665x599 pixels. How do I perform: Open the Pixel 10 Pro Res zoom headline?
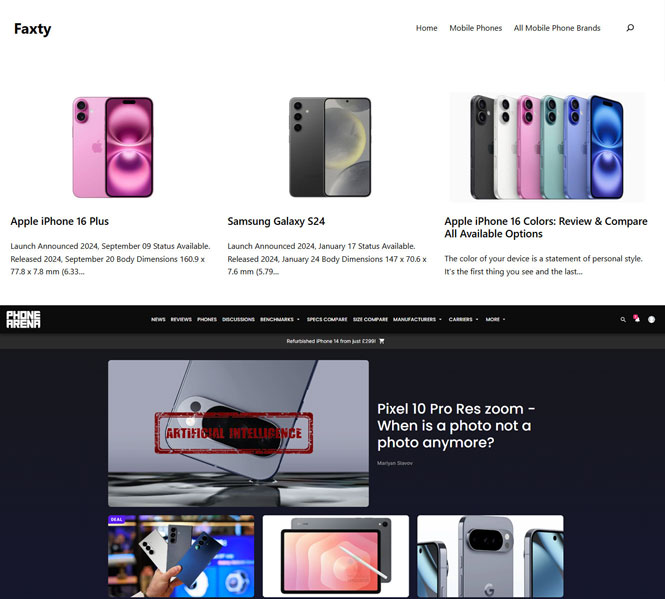(x=456, y=425)
